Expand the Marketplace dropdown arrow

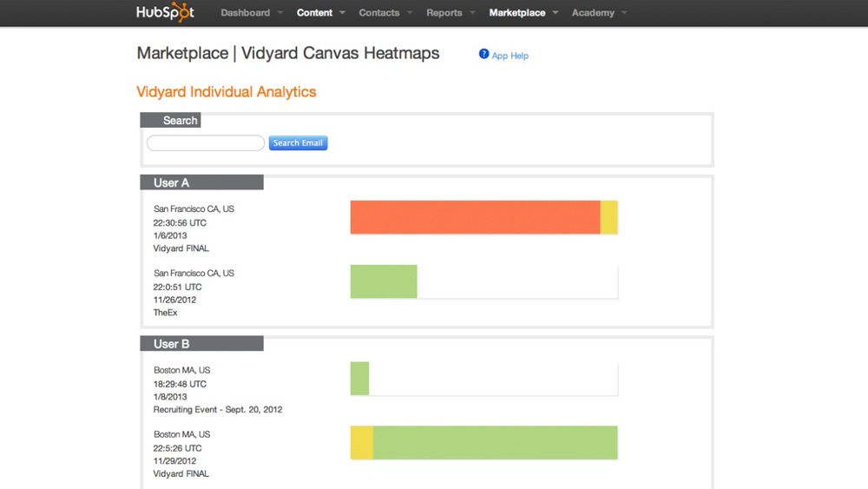556,12
